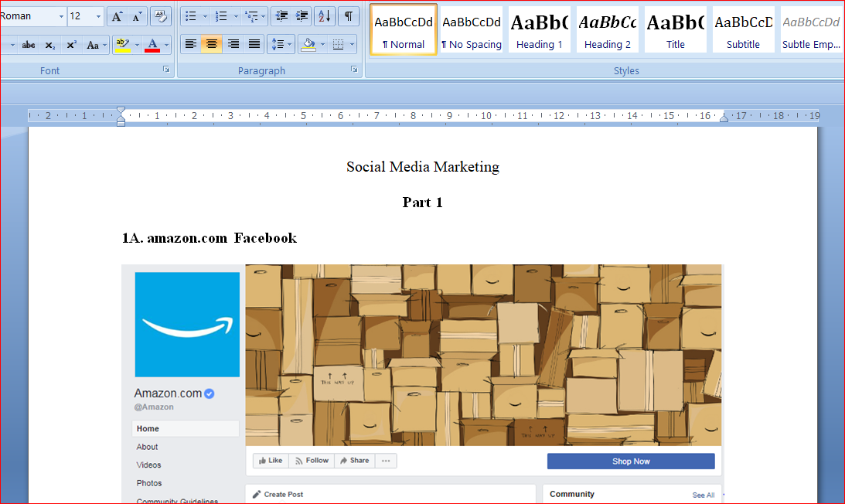Screen dimensions: 845x504
Task: Apply shading with the paint bucket
Action: (x=308, y=44)
